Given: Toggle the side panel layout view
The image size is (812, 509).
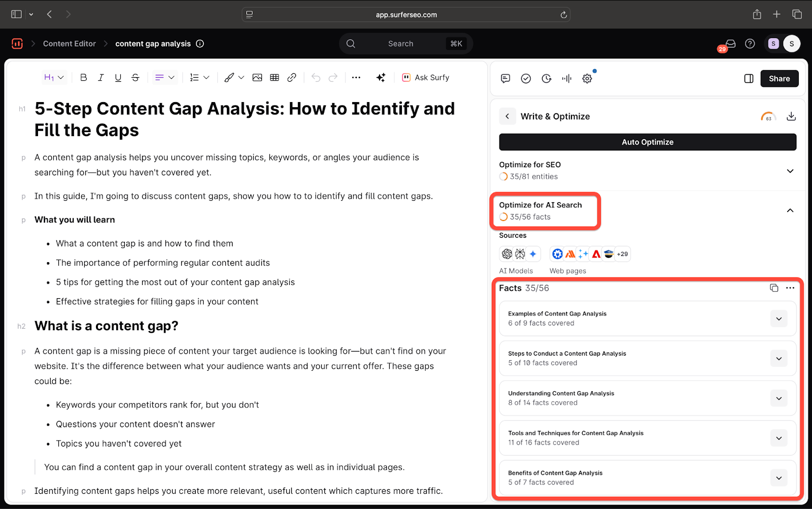Looking at the screenshot, I should [x=749, y=79].
